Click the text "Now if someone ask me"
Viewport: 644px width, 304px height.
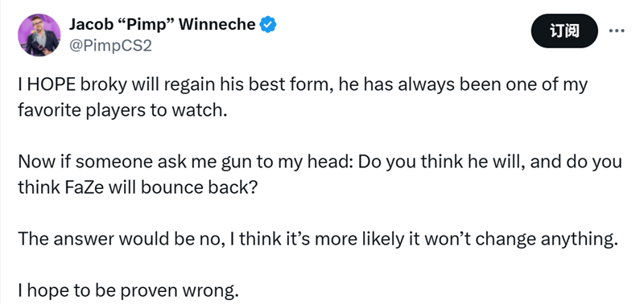tap(118, 162)
